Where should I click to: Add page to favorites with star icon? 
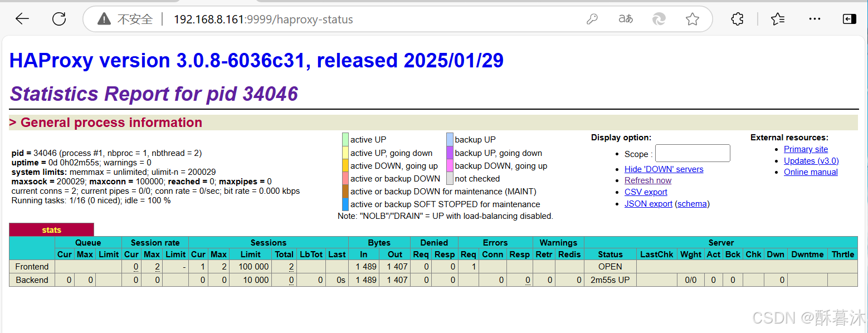coord(693,19)
